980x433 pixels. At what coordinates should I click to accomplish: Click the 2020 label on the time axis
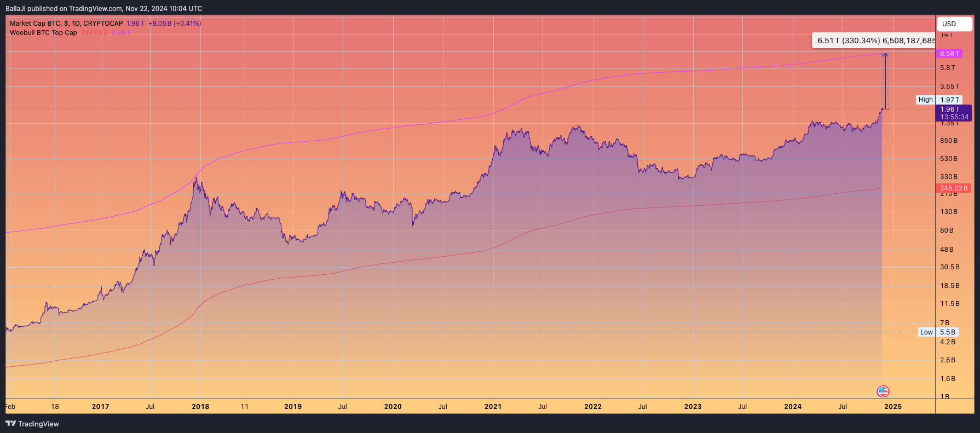coord(393,407)
